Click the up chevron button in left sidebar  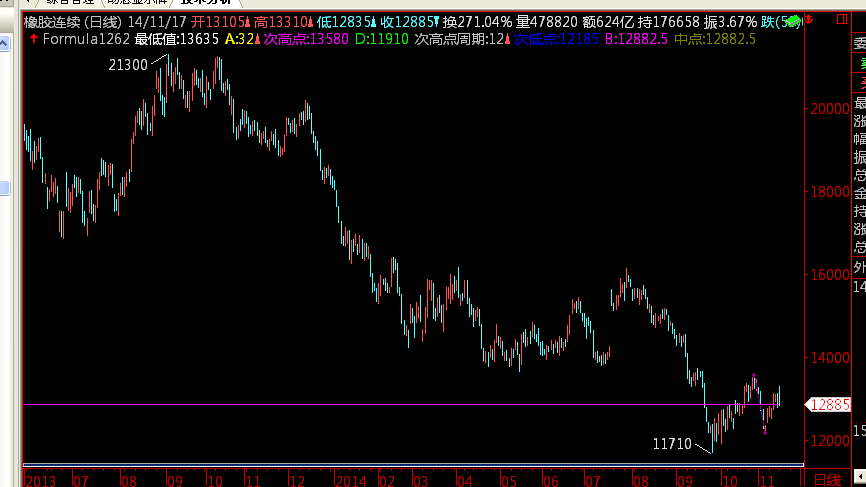[4, 43]
